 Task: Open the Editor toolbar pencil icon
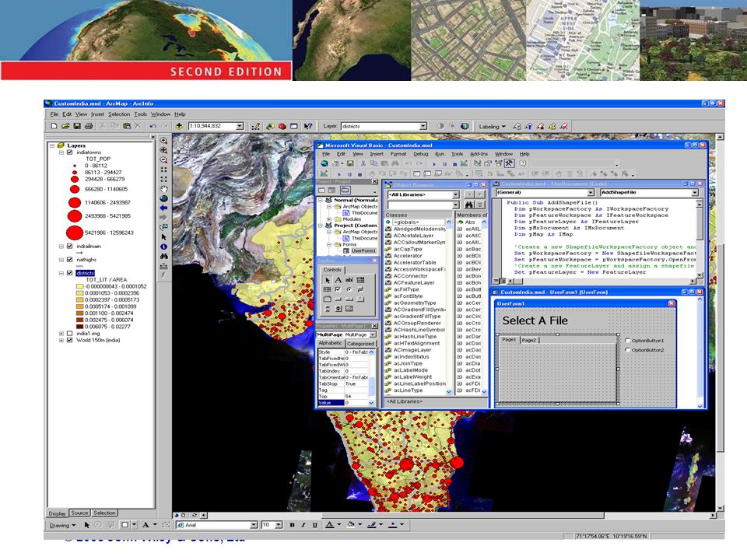[x=256, y=126]
